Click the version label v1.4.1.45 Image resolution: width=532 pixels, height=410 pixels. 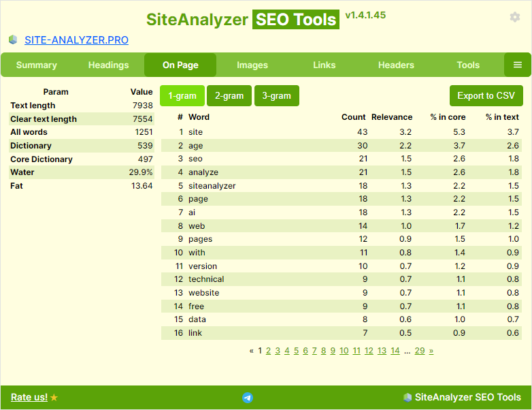(365, 15)
